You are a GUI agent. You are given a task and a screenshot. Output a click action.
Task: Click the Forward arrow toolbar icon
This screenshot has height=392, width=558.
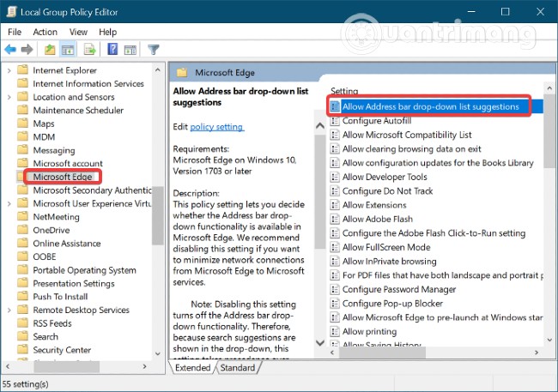pyautogui.click(x=27, y=50)
